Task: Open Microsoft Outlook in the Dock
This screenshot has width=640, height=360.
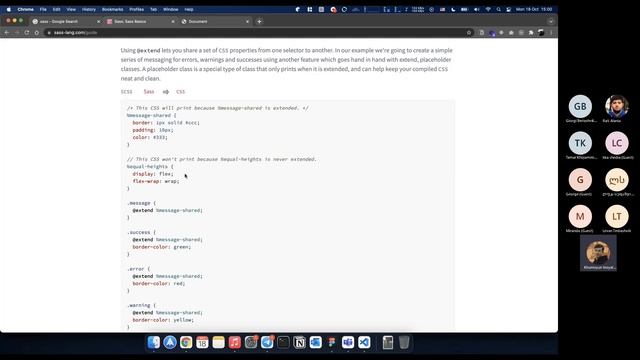Action: (x=316, y=342)
